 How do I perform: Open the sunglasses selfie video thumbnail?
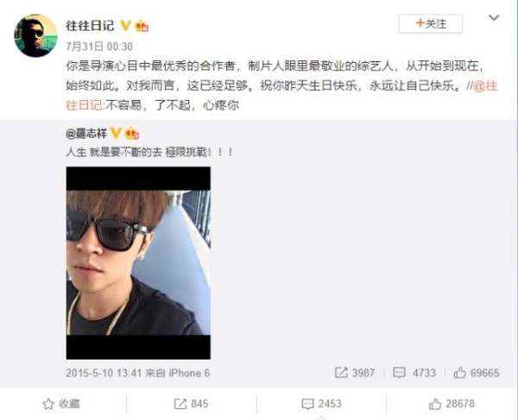point(138,263)
